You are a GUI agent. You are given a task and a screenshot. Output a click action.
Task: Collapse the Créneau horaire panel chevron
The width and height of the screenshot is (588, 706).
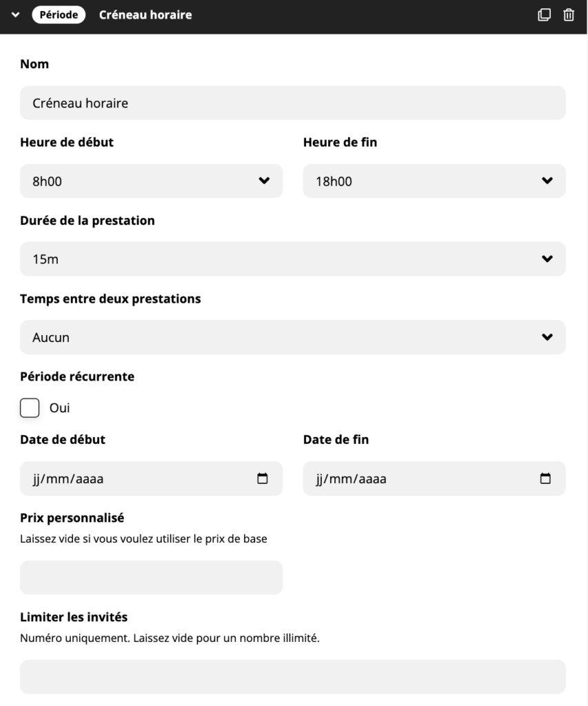[x=16, y=15]
